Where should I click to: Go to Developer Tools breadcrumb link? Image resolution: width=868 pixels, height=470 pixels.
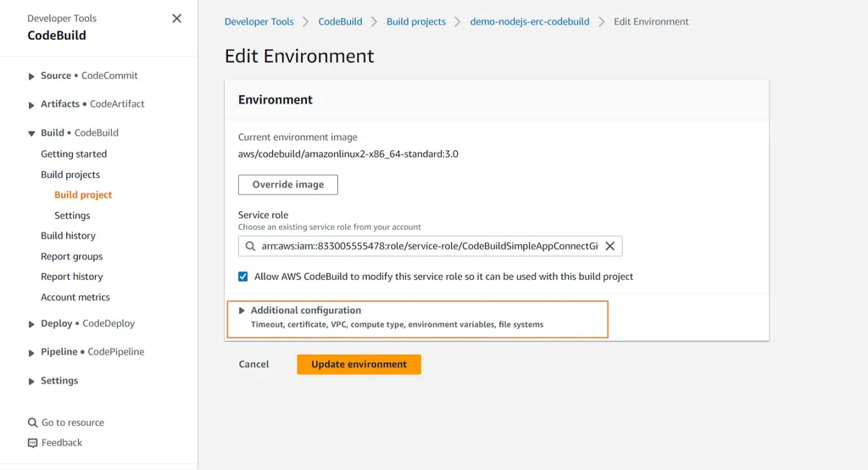259,21
